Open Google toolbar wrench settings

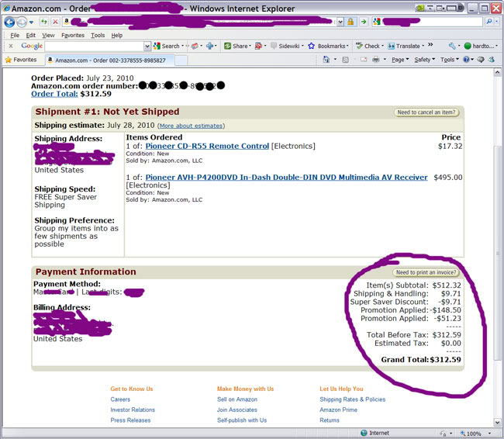coord(452,46)
